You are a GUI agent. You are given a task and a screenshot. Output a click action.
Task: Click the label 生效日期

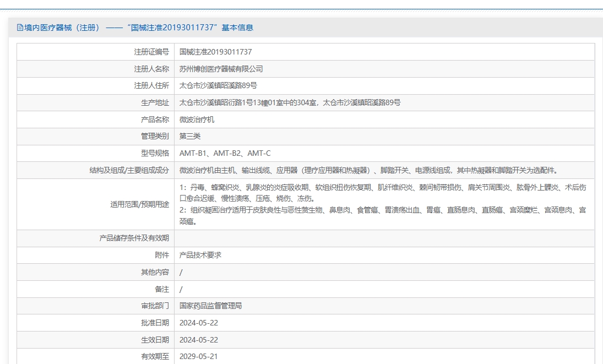coord(155,340)
